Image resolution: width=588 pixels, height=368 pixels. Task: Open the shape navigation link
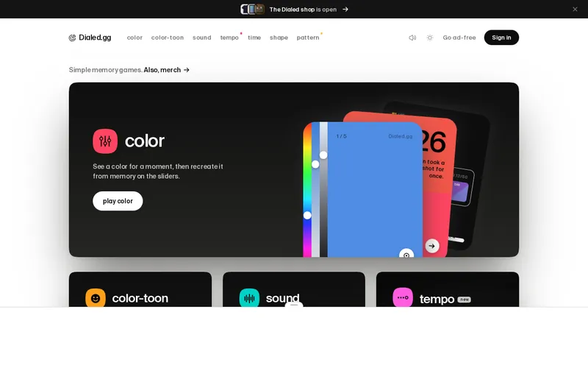coord(279,38)
